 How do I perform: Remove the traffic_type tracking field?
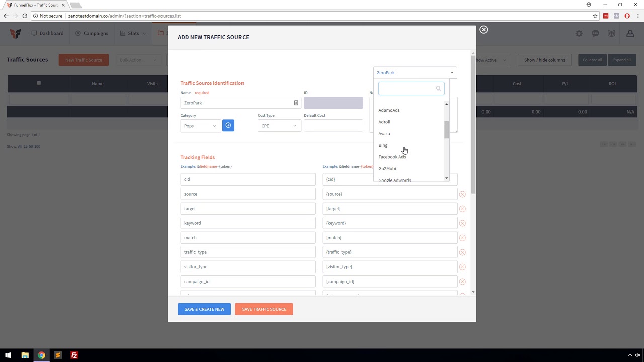pyautogui.click(x=462, y=252)
